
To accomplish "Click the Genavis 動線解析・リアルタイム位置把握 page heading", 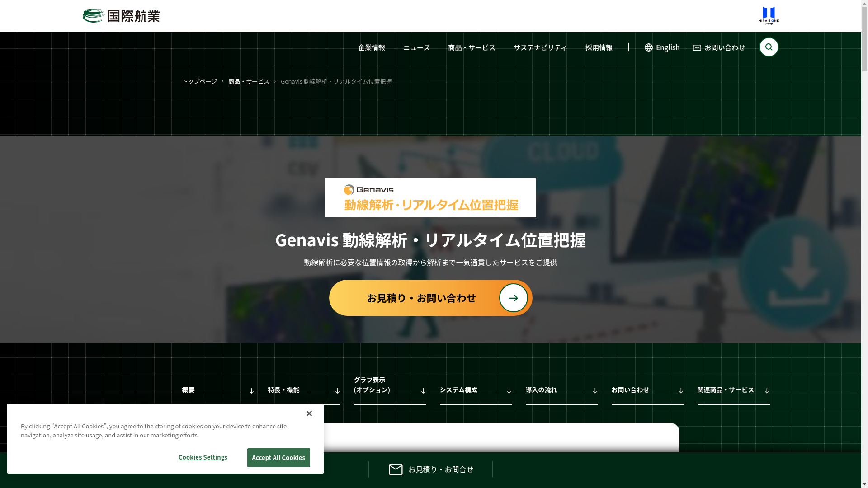I will [x=431, y=240].
